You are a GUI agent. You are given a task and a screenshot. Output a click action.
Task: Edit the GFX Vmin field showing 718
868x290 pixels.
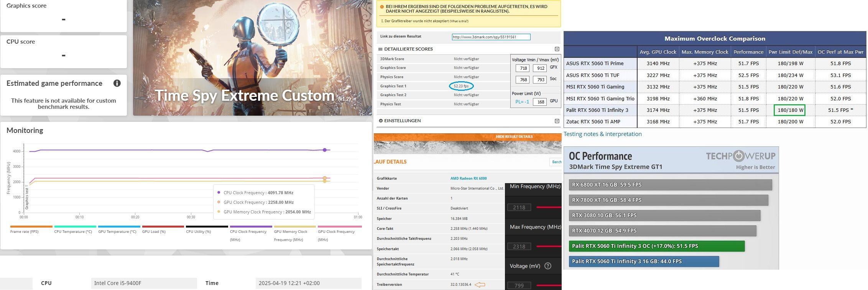click(522, 68)
